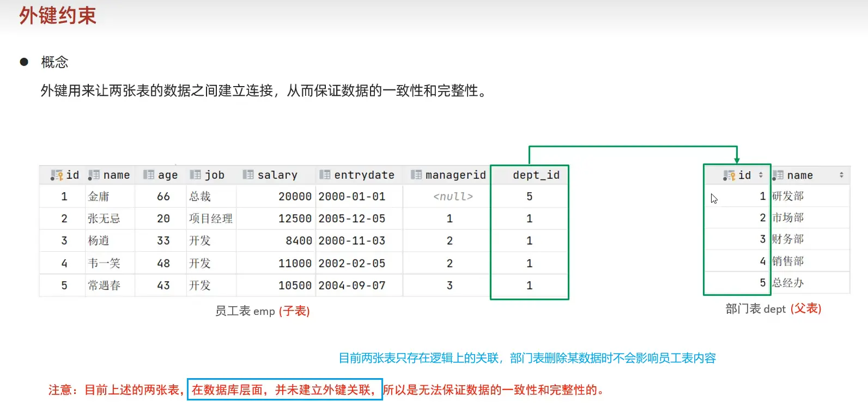868x407 pixels.
Task: Click the column icon beside age header
Action: 148,174
